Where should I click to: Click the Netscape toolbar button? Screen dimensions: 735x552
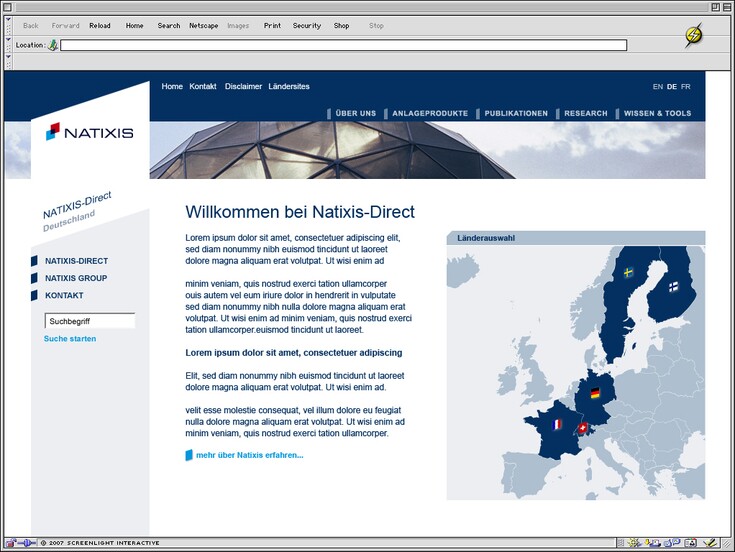pyautogui.click(x=203, y=26)
